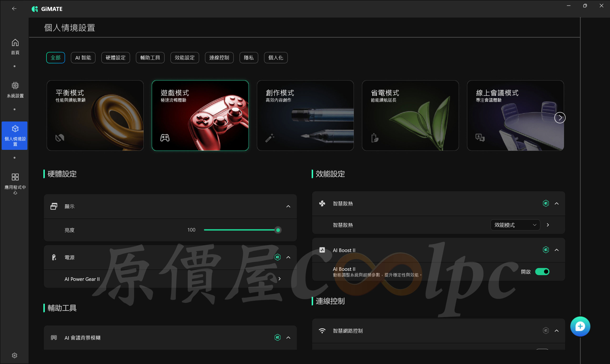Toggle the GiMATE badge on 智慧網路控制
610x364 pixels.
(546, 331)
